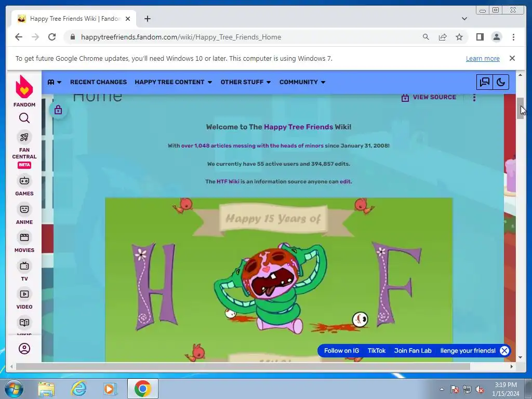Open a new tab with plus button
The width and height of the screenshot is (532, 399).
[147, 19]
